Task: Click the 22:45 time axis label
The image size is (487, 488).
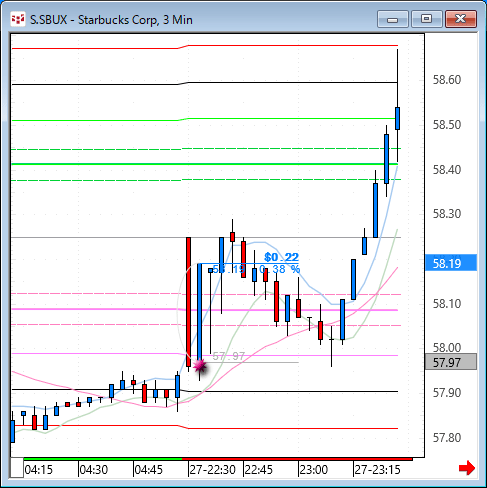Action: point(259,470)
